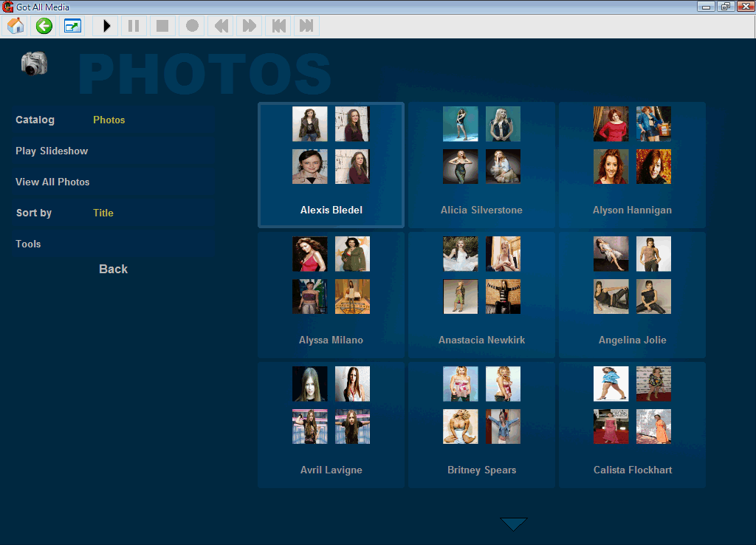
Task: Open the Calista Flockhart album
Action: (x=632, y=425)
